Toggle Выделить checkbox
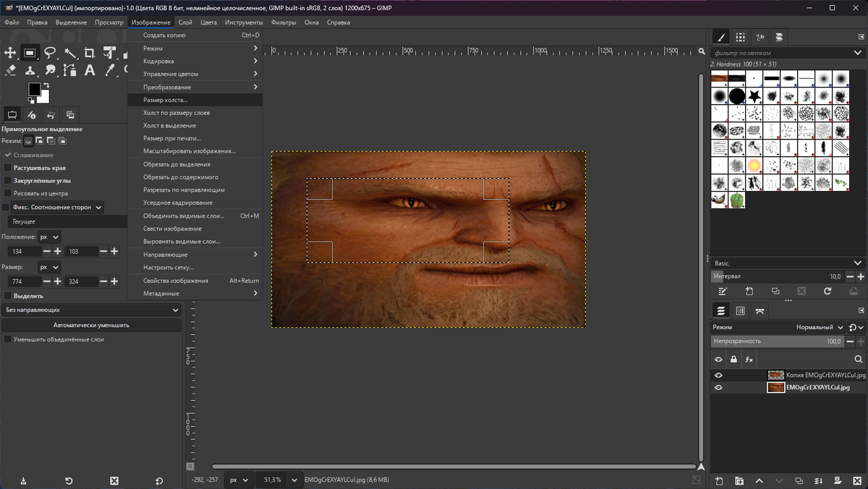 (x=8, y=296)
